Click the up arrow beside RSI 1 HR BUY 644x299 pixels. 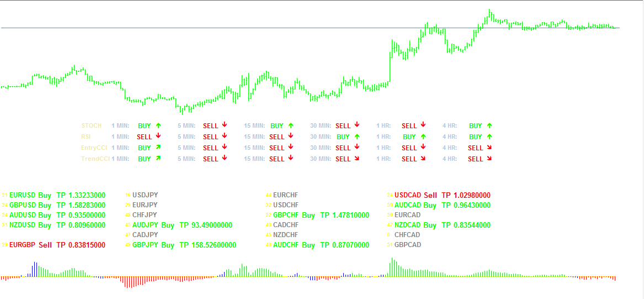pos(423,137)
